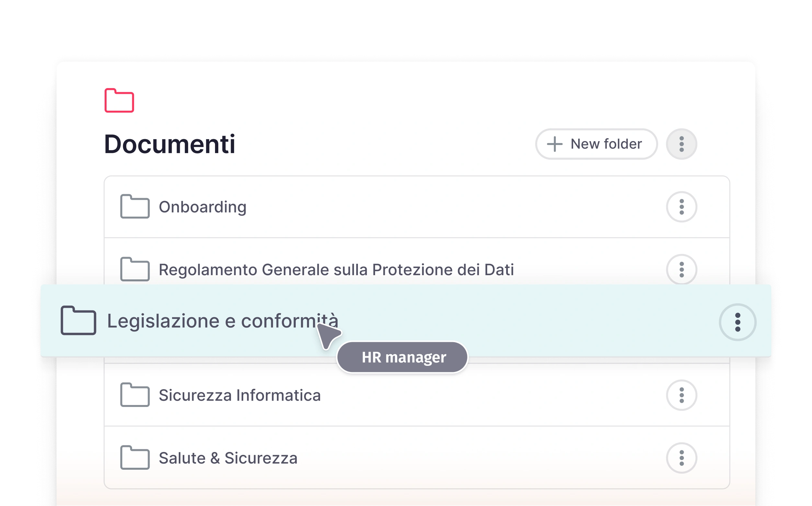Expand the Regolamento Generale row options menu

[x=681, y=270]
